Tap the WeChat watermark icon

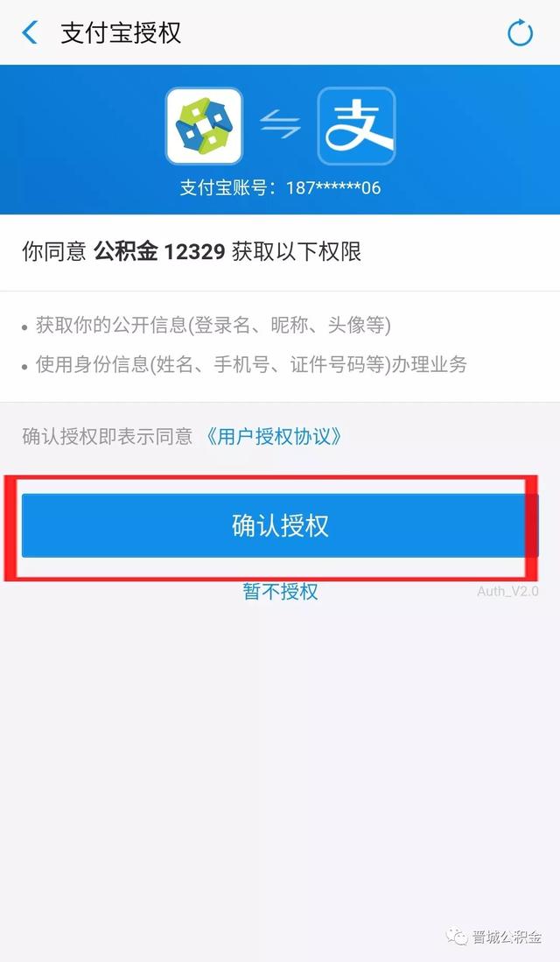point(458,937)
